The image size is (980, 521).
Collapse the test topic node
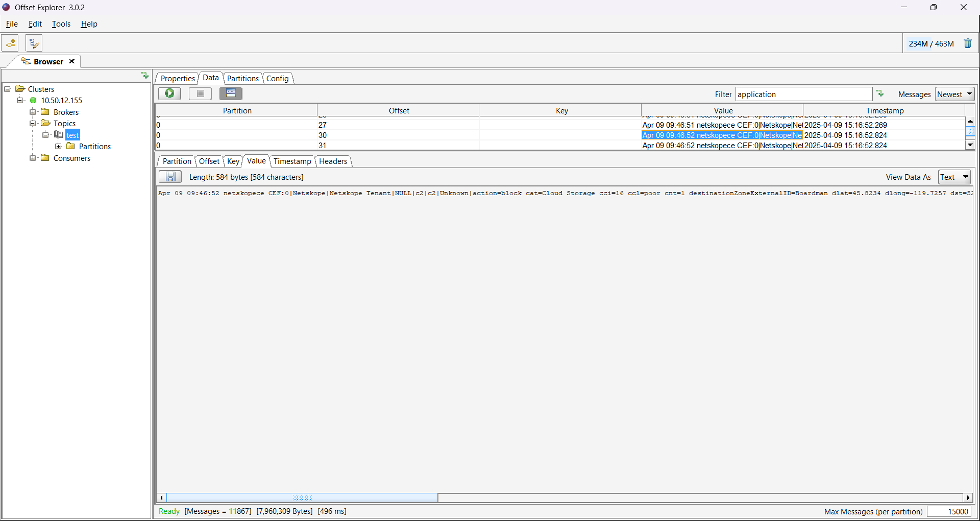coord(45,135)
